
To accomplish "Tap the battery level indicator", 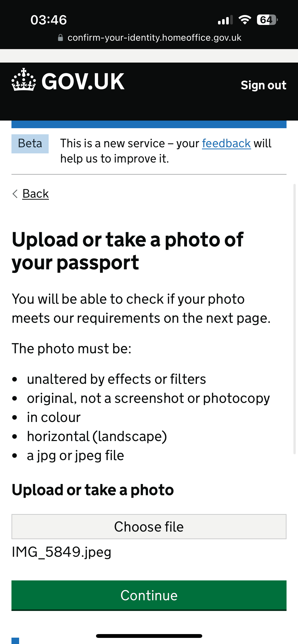I will pos(267,20).
